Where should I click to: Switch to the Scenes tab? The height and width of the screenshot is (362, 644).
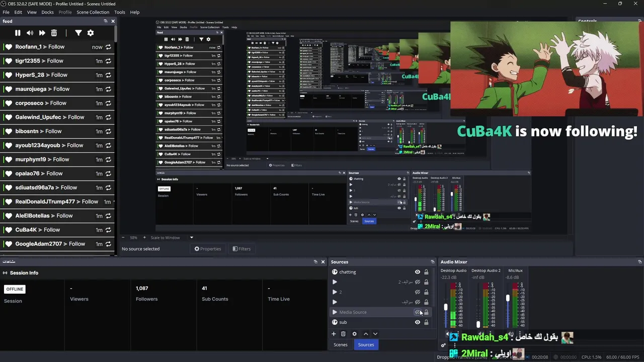click(341, 345)
